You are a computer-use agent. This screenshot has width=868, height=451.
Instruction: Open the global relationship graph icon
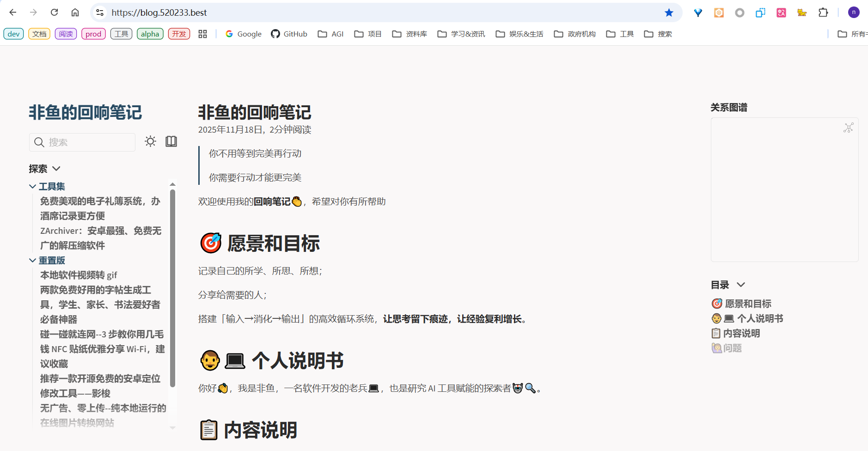point(848,128)
